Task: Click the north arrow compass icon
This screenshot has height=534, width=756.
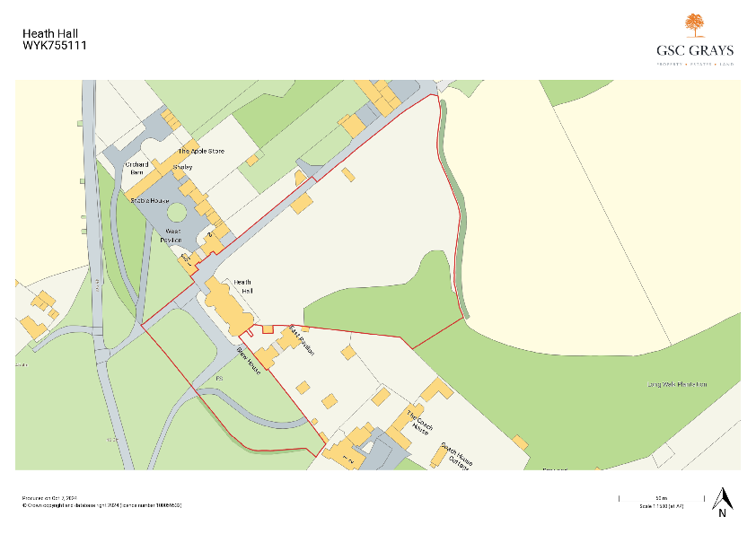Action: coord(722,500)
